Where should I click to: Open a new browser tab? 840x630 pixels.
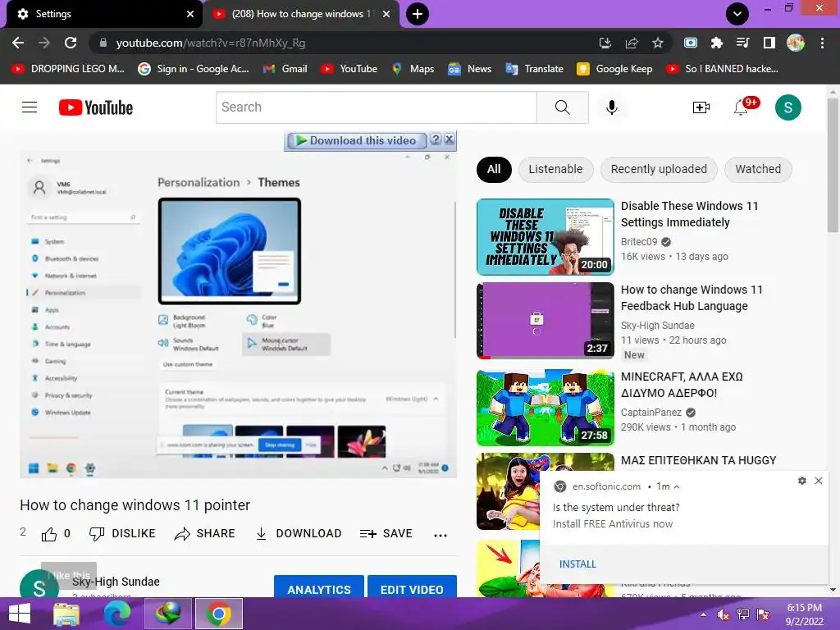[418, 14]
